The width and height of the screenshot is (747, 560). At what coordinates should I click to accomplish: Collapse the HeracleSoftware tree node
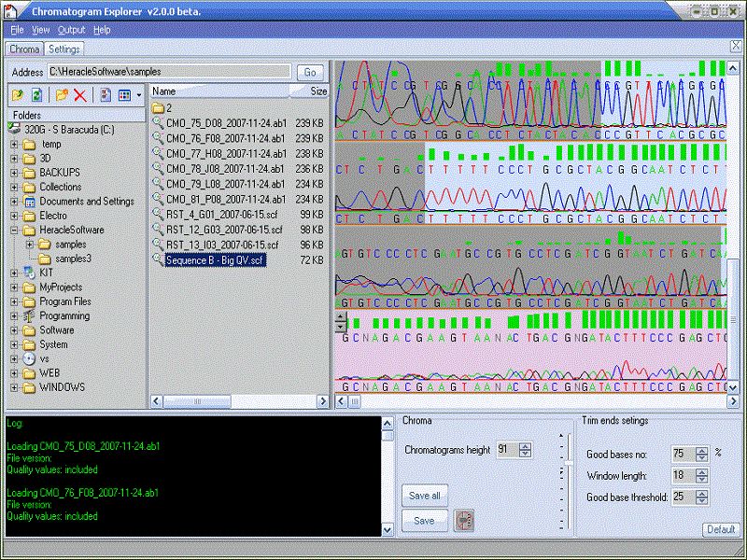15,230
